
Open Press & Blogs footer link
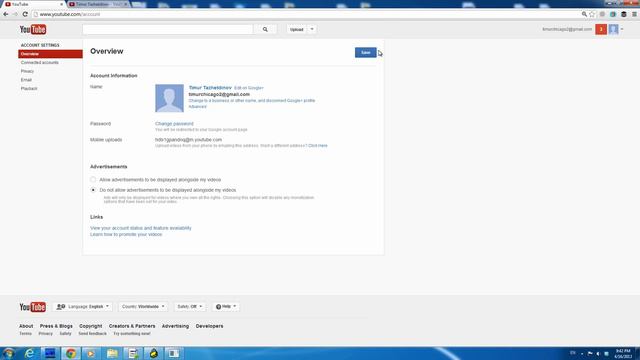click(x=56, y=326)
